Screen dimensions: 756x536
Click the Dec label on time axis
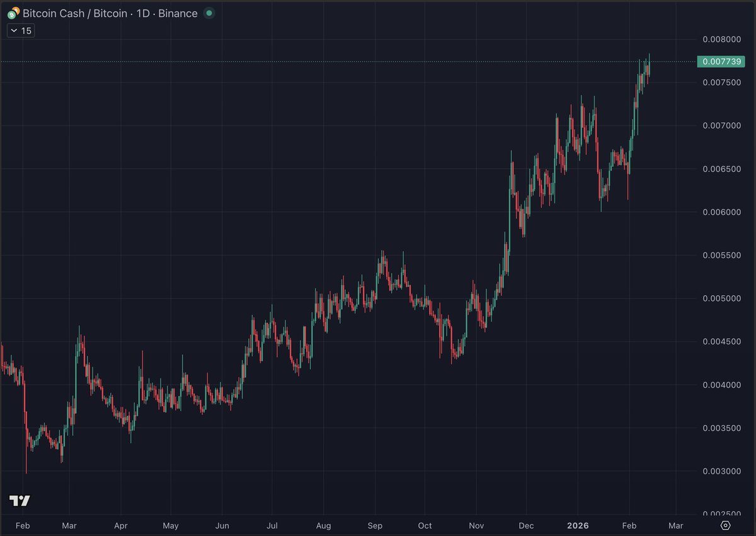527,525
